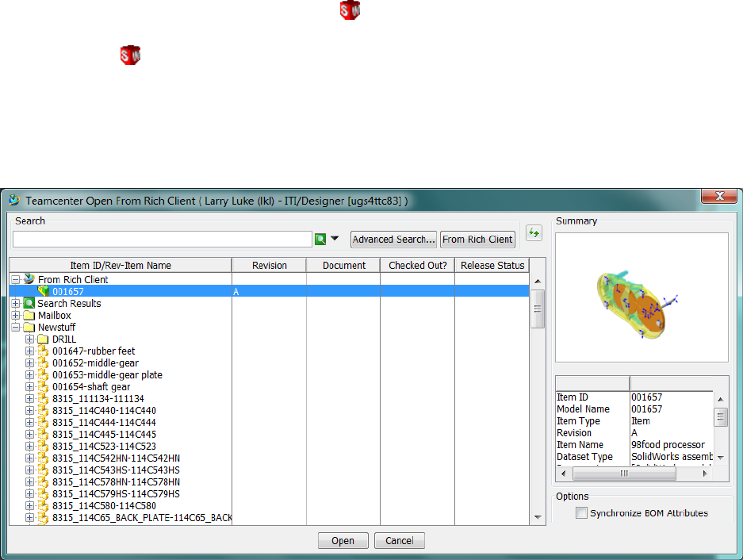Image resolution: width=743 pixels, height=560 pixels.
Task: Click the Search Results magnifier icon
Action: [29, 303]
